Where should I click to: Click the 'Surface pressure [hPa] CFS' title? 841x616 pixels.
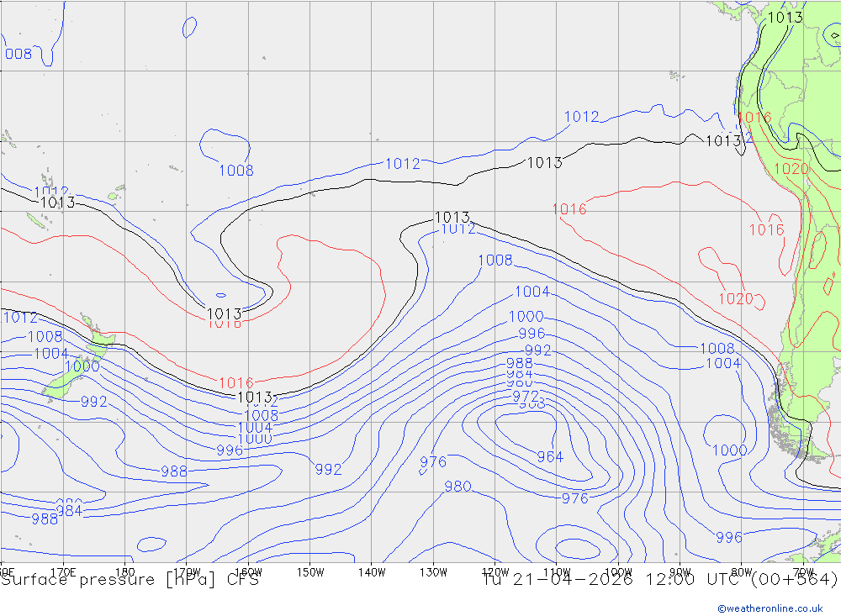pos(130,580)
